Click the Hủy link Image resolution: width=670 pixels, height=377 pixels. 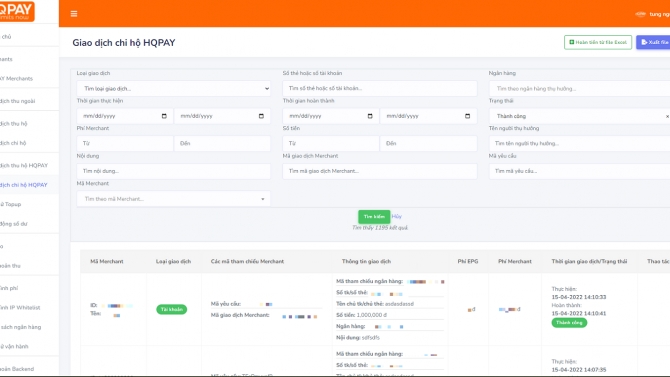(397, 216)
